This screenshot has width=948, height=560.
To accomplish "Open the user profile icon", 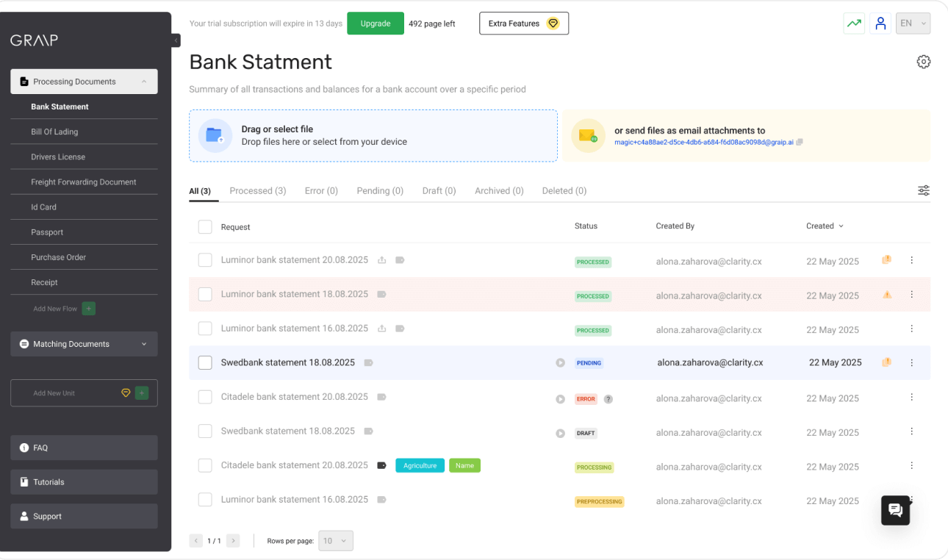I will click(x=880, y=23).
